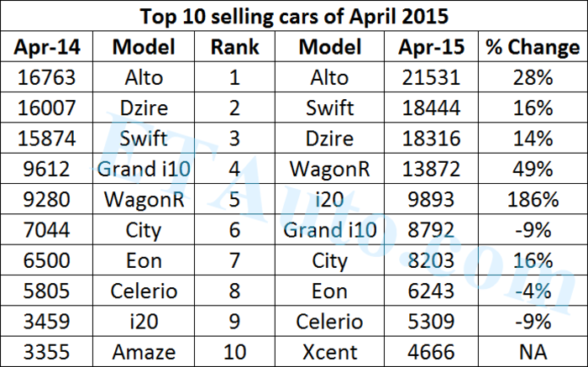The width and height of the screenshot is (588, 367).
Task: Click the Alto sales figure 21531
Action: click(432, 78)
